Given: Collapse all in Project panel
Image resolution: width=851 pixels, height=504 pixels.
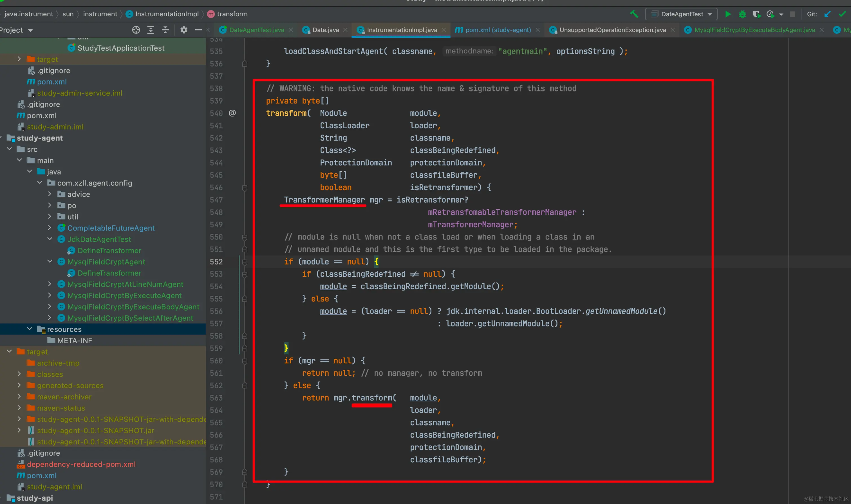Looking at the screenshot, I should point(165,30).
